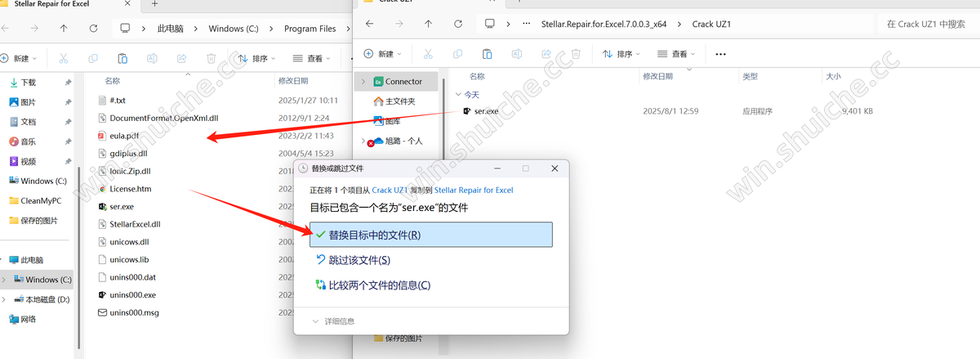Click Copy icon in Crack UZ1 window toolbar
The height and width of the screenshot is (359, 980).
[457, 54]
